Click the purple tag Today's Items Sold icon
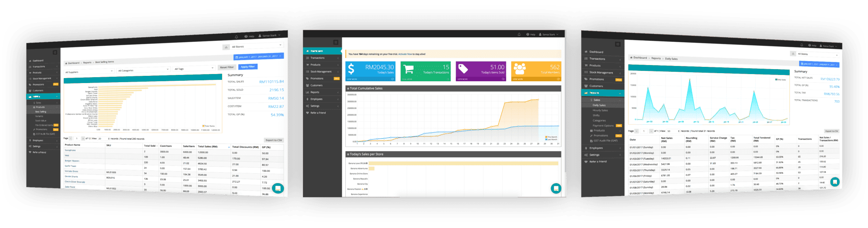 click(463, 69)
